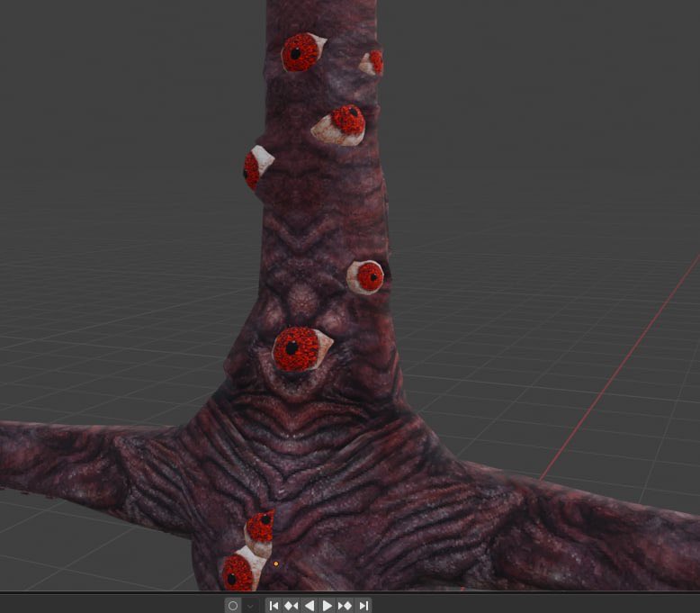This screenshot has height=613, width=700.
Task: Select the orange origin point on the model
Action: (x=276, y=563)
